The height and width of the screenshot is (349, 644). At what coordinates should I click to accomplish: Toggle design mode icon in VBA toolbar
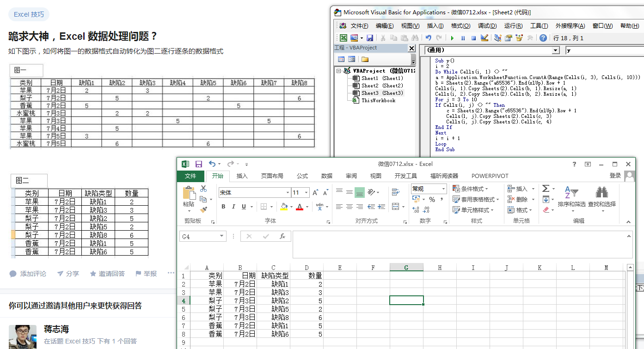[485, 37]
